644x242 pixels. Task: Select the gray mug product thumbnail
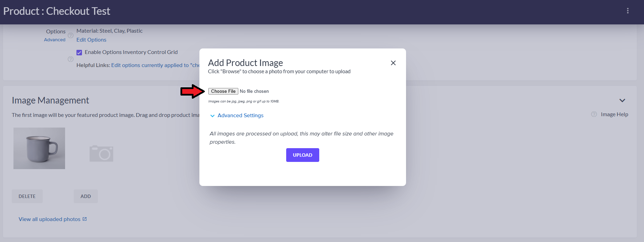[39, 148]
